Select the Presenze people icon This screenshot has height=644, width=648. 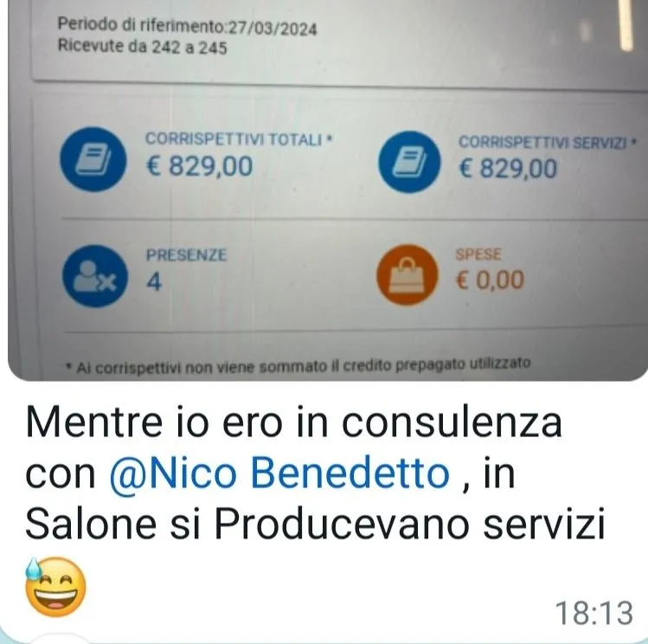coord(95,276)
